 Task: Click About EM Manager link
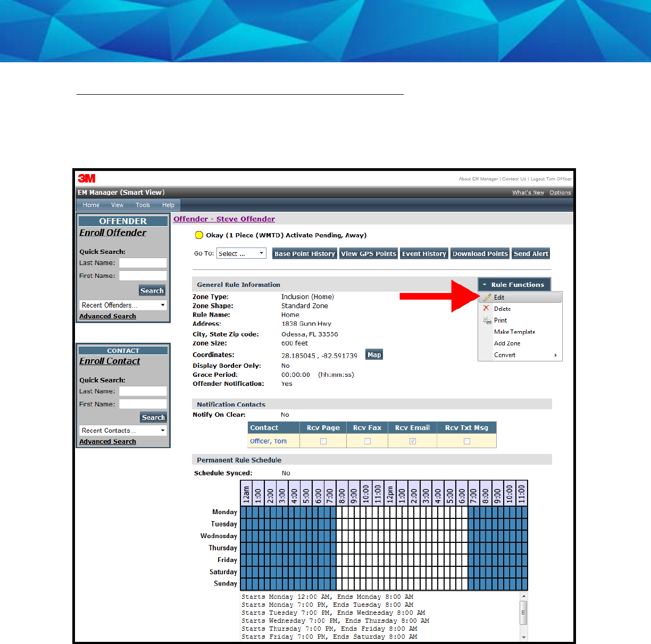[478, 179]
